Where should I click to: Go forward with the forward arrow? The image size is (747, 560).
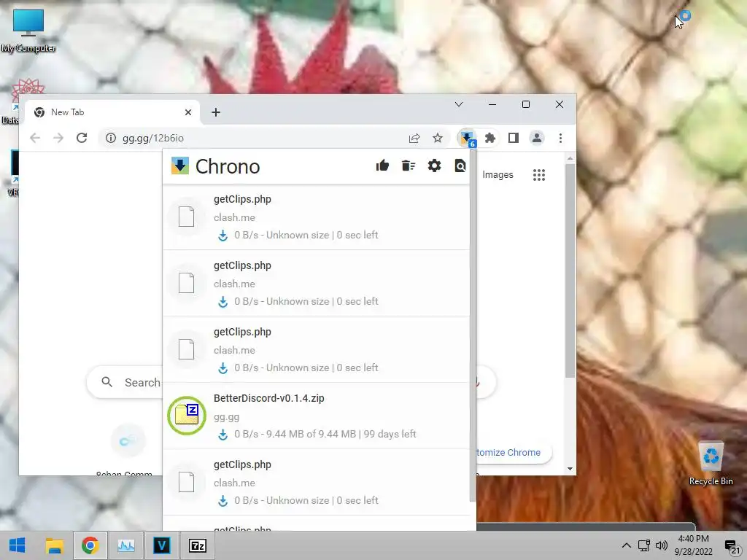click(x=58, y=138)
